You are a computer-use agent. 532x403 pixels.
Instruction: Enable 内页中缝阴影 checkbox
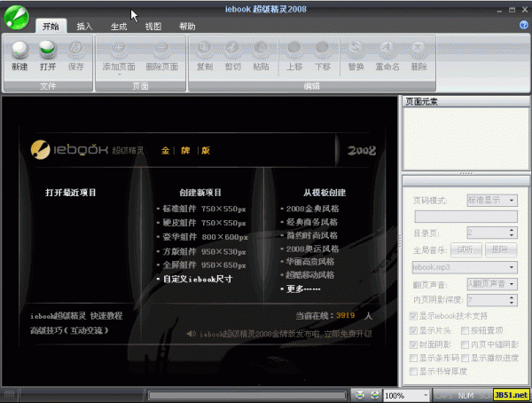[x=465, y=344]
